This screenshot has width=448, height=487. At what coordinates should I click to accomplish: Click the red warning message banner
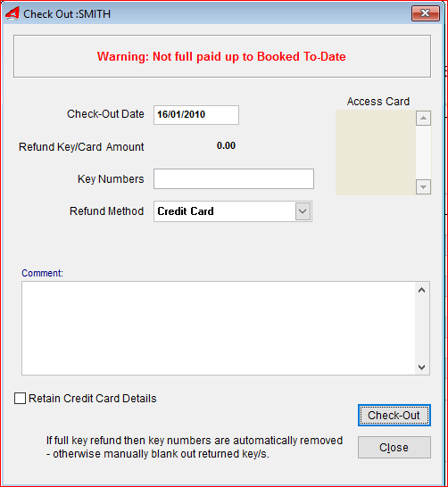pos(222,56)
